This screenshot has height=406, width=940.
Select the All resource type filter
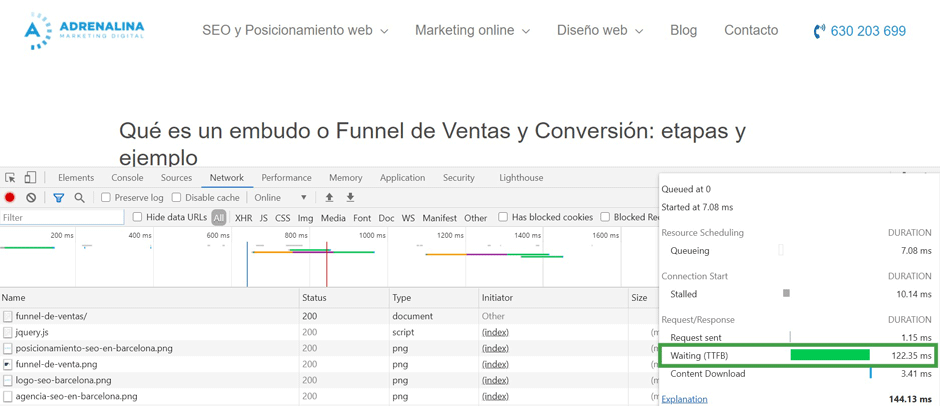(x=219, y=218)
